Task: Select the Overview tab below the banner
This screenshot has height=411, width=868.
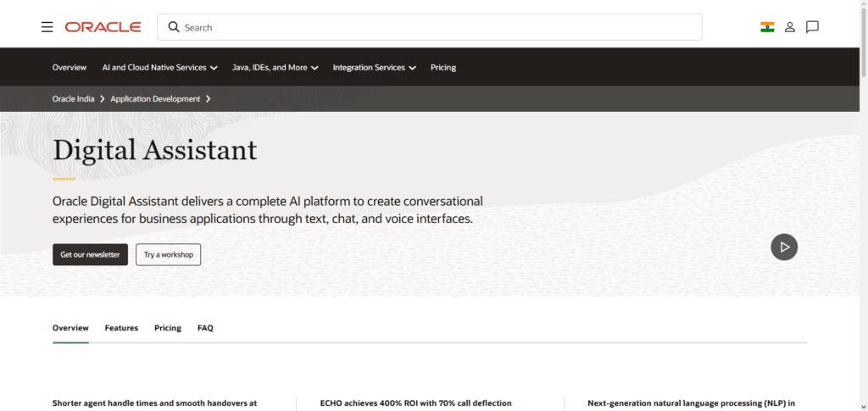Action: [x=70, y=328]
